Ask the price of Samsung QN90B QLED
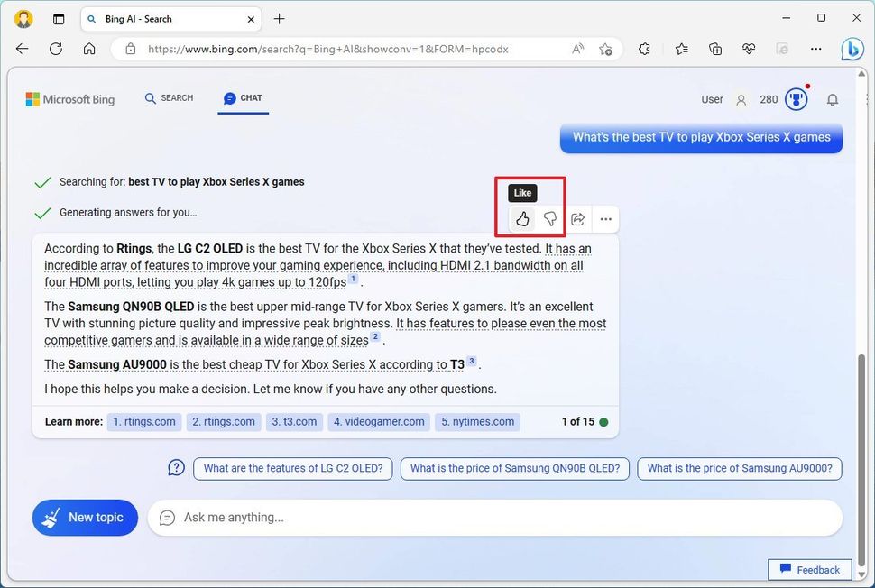Screen dimensions: 875x588 514,468
